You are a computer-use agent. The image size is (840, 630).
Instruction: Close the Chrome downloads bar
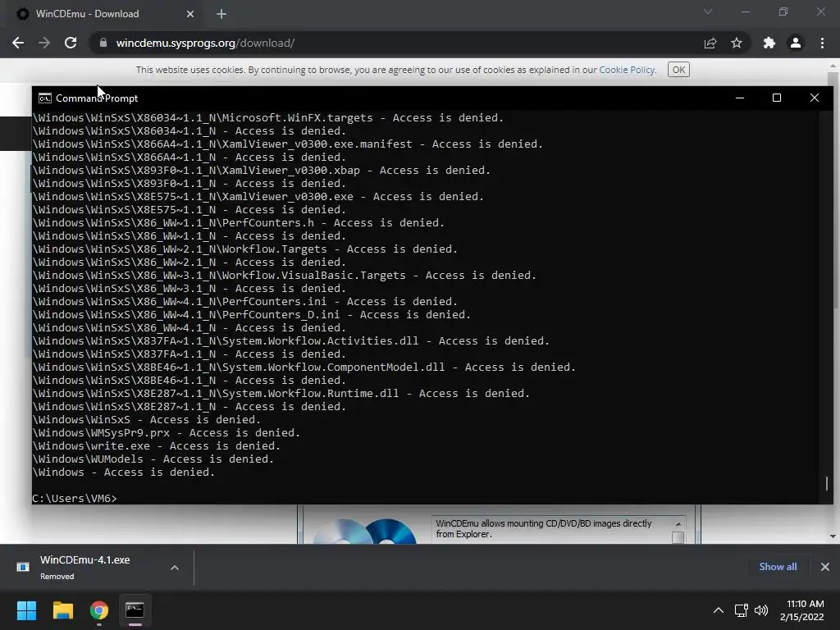[x=825, y=567]
